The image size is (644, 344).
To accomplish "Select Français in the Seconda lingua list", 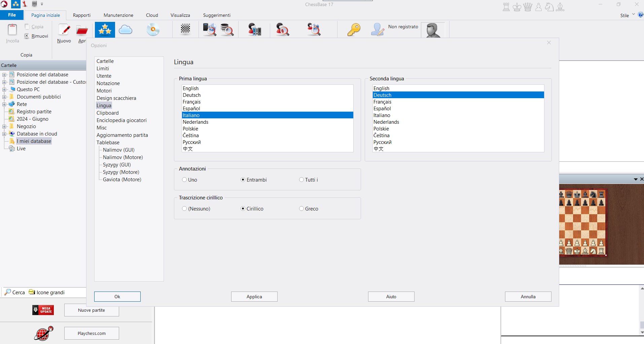I will [x=458, y=102].
